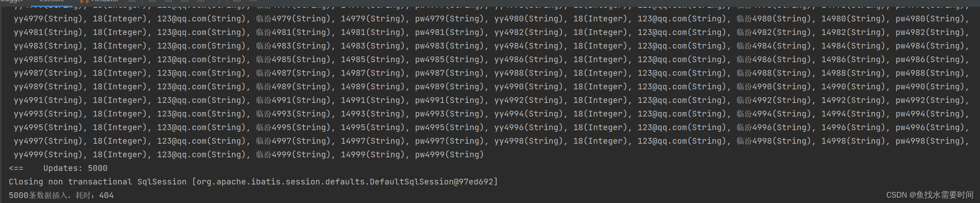Click the yy4979(String) parameter

click(48, 19)
